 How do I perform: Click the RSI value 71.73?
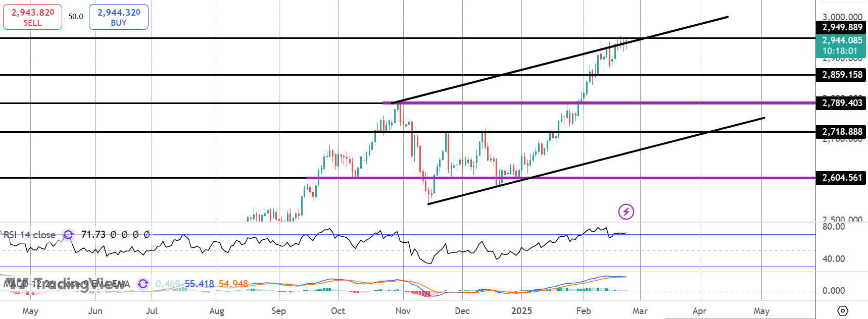click(93, 235)
